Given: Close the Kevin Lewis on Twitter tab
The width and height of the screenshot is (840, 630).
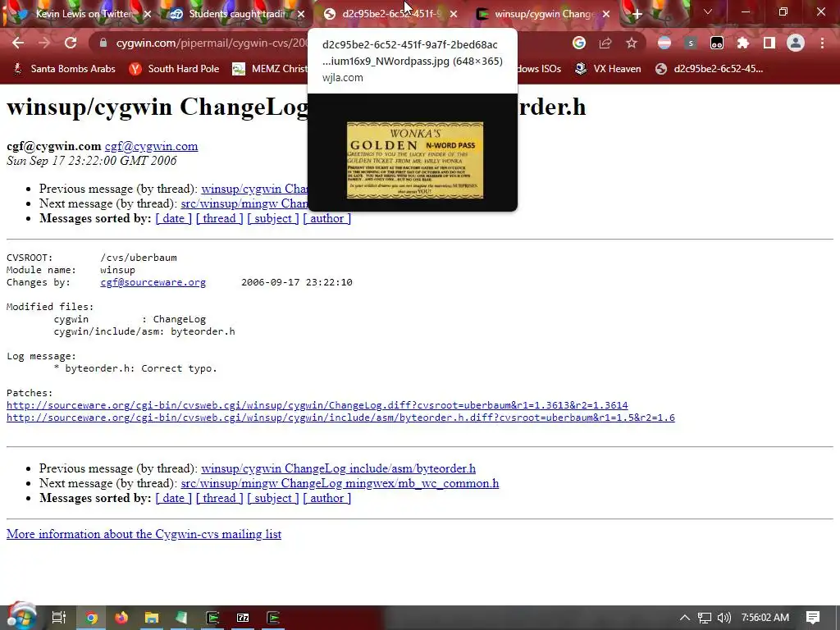Looking at the screenshot, I should click(x=148, y=14).
